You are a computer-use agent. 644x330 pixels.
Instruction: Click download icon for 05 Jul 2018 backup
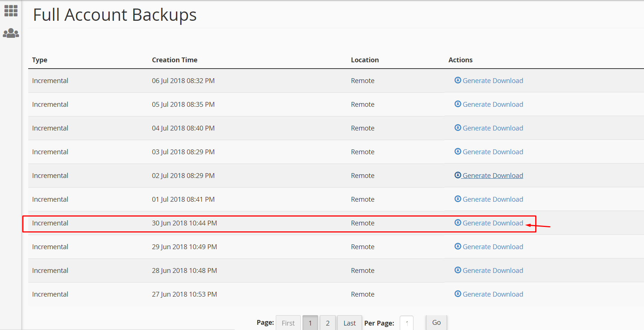point(458,104)
